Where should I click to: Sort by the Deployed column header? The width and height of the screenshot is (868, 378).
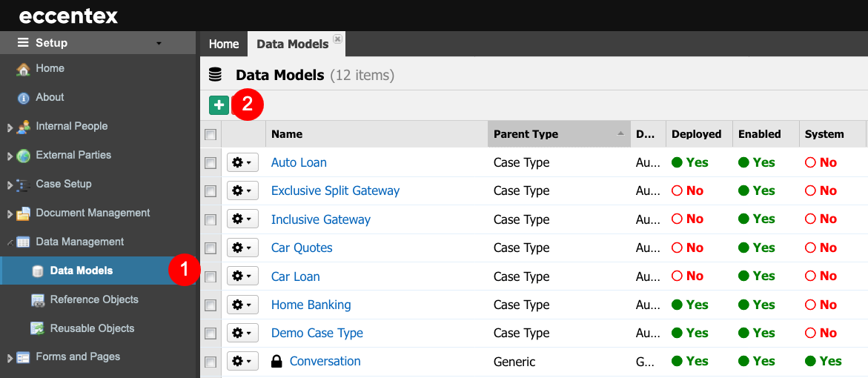coord(698,134)
